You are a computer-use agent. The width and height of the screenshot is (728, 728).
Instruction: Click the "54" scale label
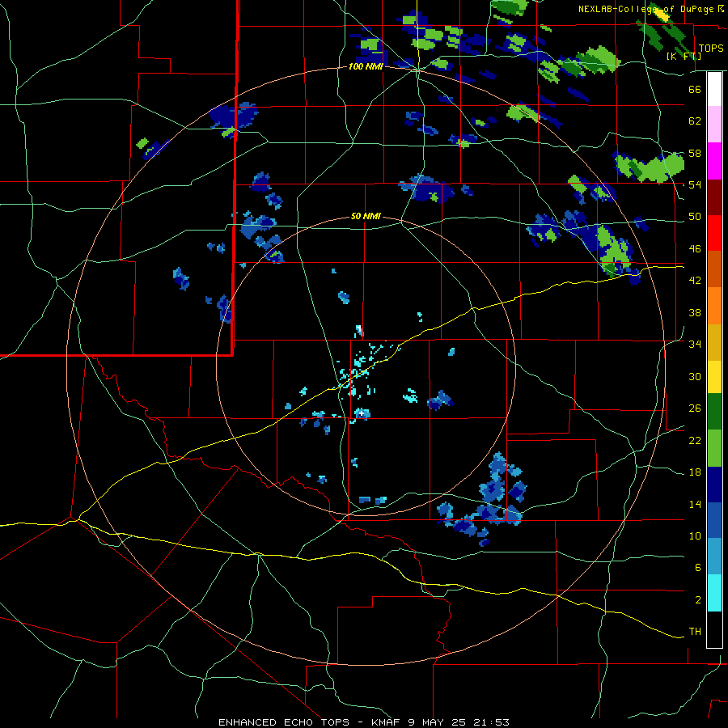695,184
